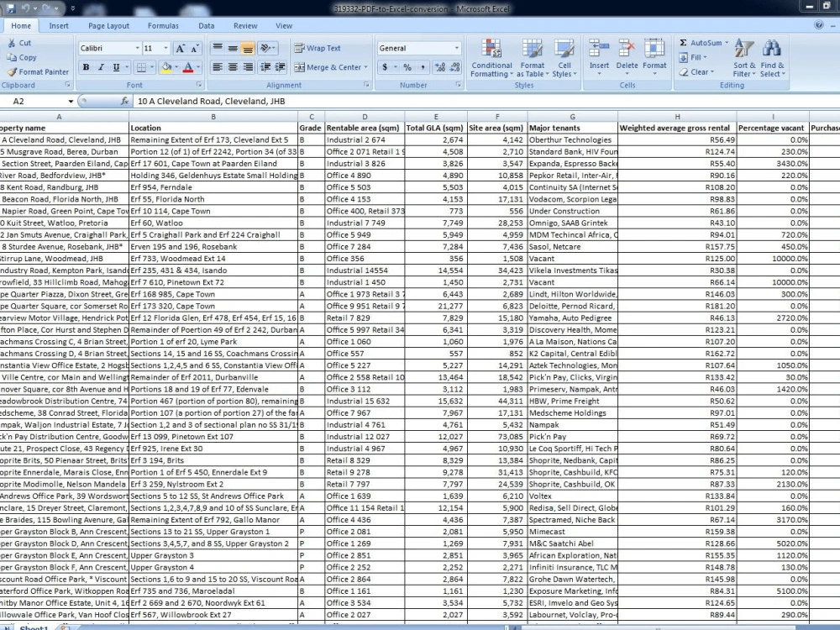Click the Excel Help icon

tap(818, 24)
